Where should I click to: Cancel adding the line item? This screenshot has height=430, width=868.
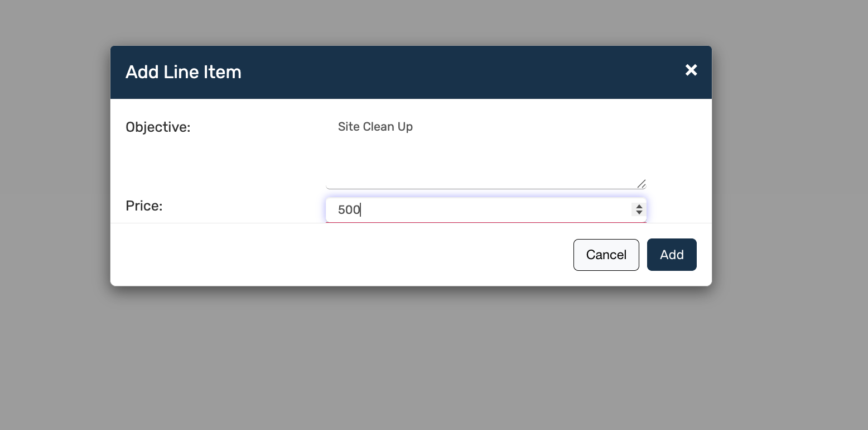606,255
